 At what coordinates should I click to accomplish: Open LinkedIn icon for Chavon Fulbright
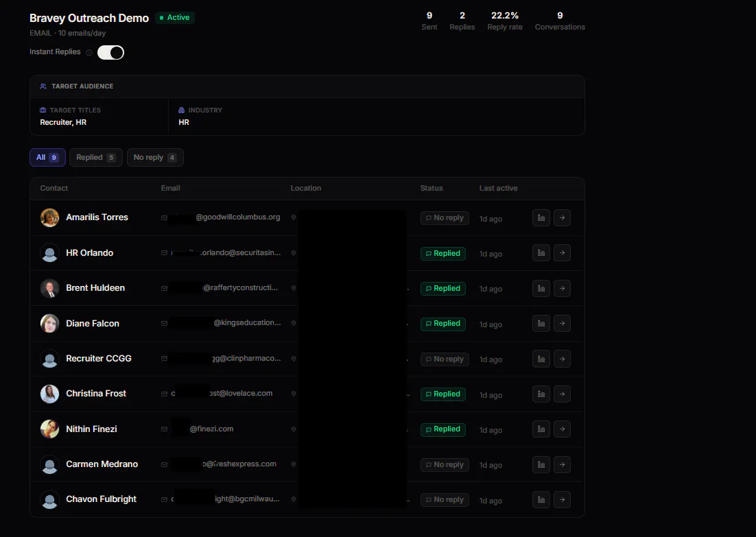[541, 500]
